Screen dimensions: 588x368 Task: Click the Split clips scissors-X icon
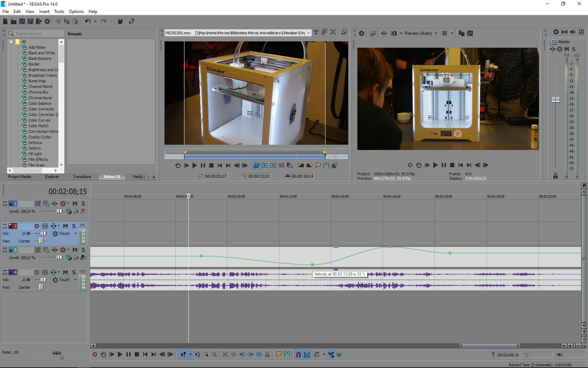click(225, 354)
